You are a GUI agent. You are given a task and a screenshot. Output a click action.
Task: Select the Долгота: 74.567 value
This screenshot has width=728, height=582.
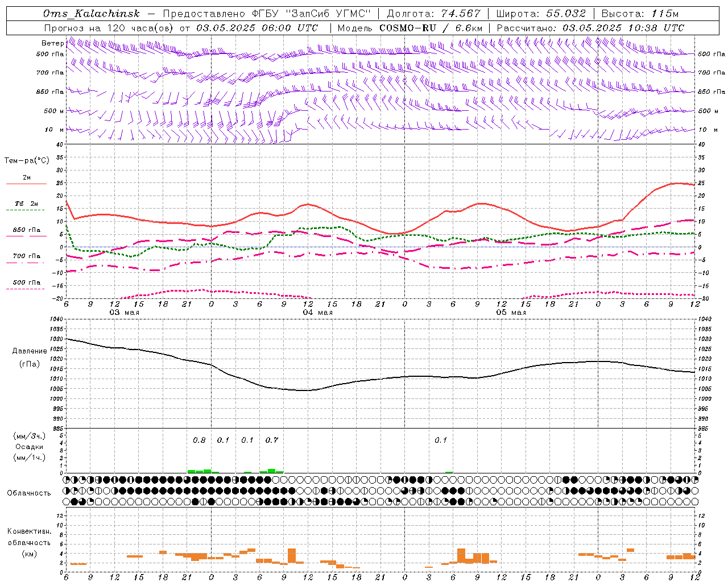coord(433,14)
